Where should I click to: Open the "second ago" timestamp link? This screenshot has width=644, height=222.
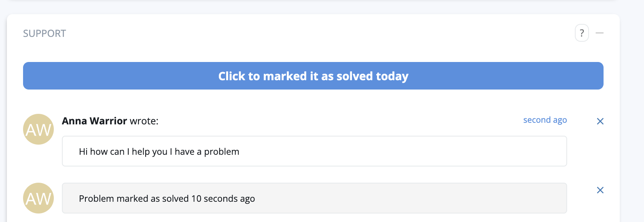545,120
